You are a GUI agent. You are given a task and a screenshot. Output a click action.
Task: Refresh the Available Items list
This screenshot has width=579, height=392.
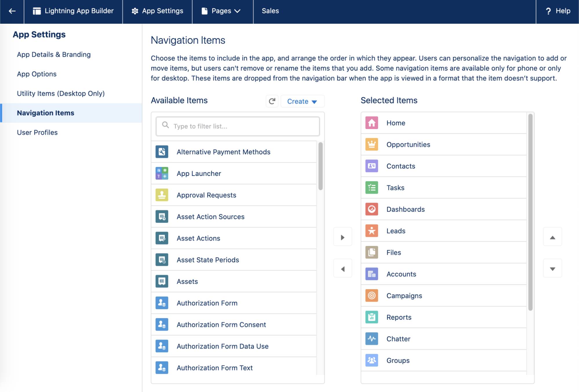[272, 101]
